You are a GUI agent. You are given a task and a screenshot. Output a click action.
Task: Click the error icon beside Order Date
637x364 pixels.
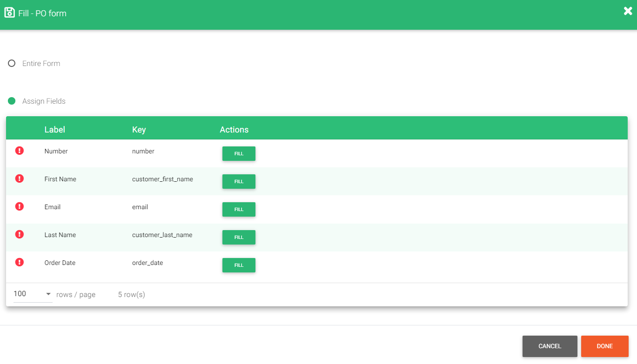tap(19, 262)
